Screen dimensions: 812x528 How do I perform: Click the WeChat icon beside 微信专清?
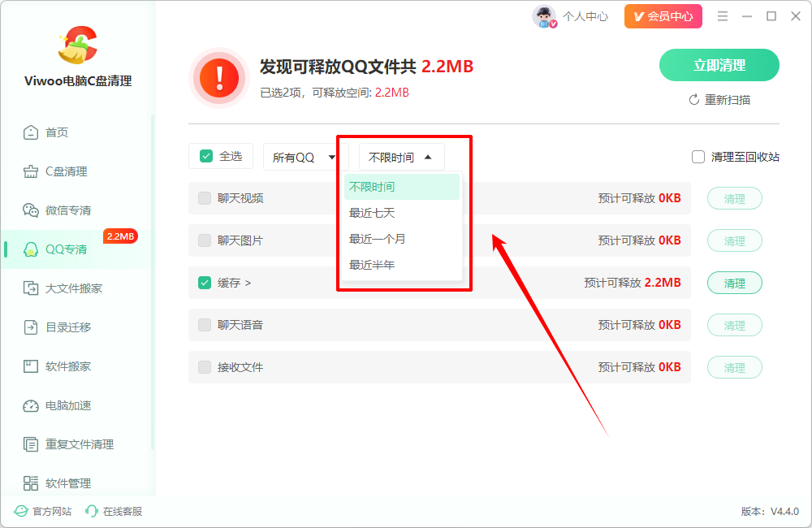pos(31,210)
